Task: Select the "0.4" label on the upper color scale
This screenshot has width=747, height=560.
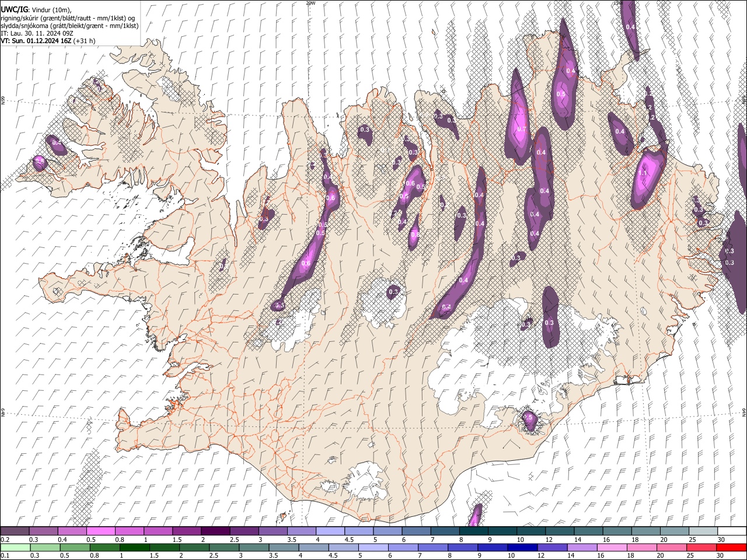Action: pos(62,540)
